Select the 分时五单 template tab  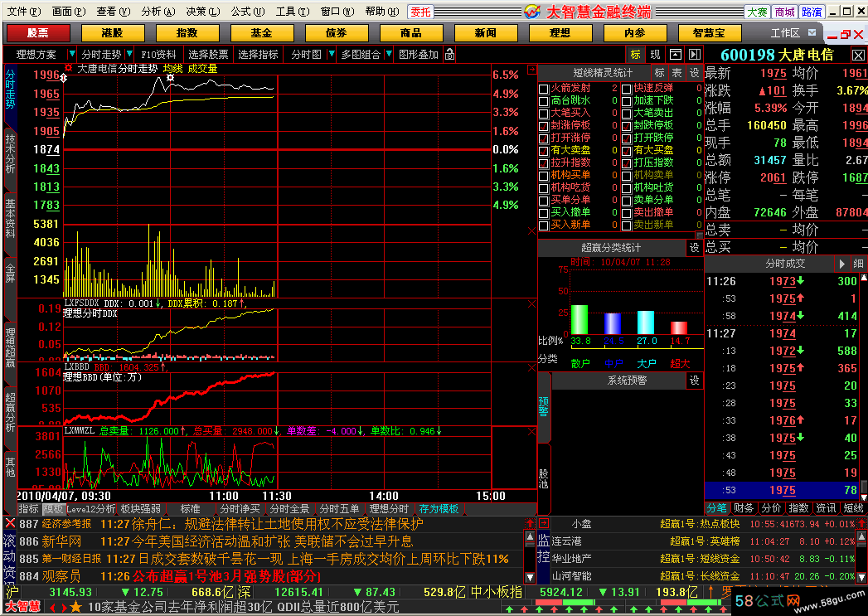point(339,508)
